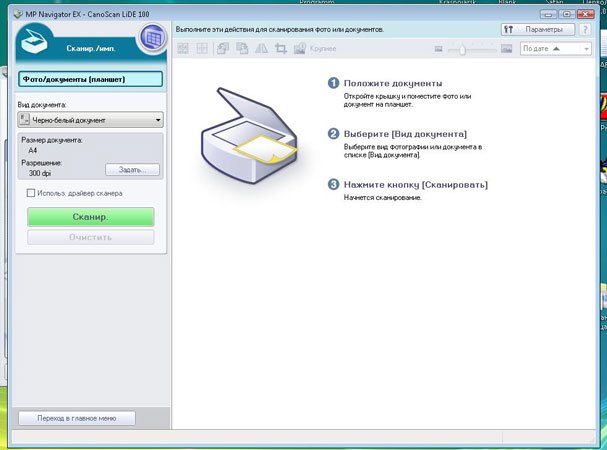Click the small thumbnail size icon
The height and width of the screenshot is (450, 607).
click(439, 49)
